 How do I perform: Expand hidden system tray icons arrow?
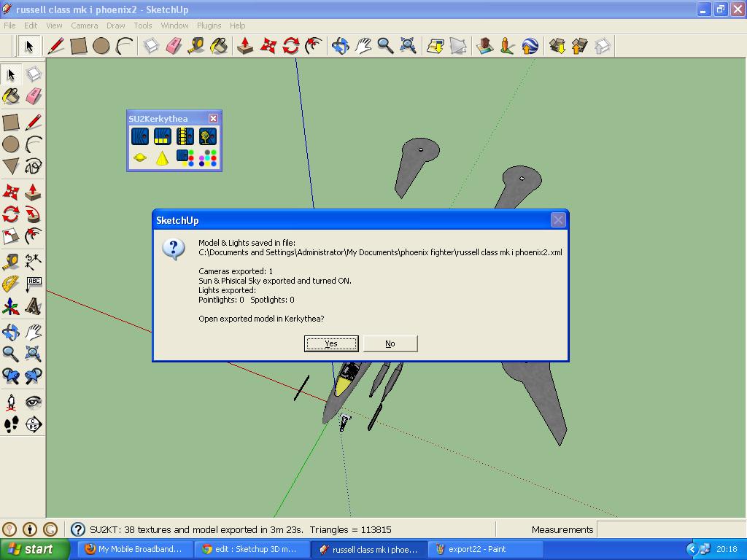pyautogui.click(x=692, y=550)
